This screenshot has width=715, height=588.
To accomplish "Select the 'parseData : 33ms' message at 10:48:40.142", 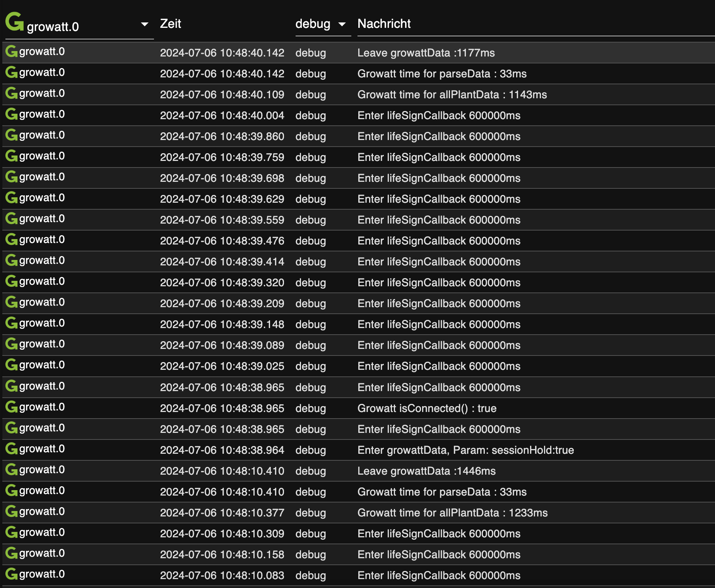I will pos(442,73).
